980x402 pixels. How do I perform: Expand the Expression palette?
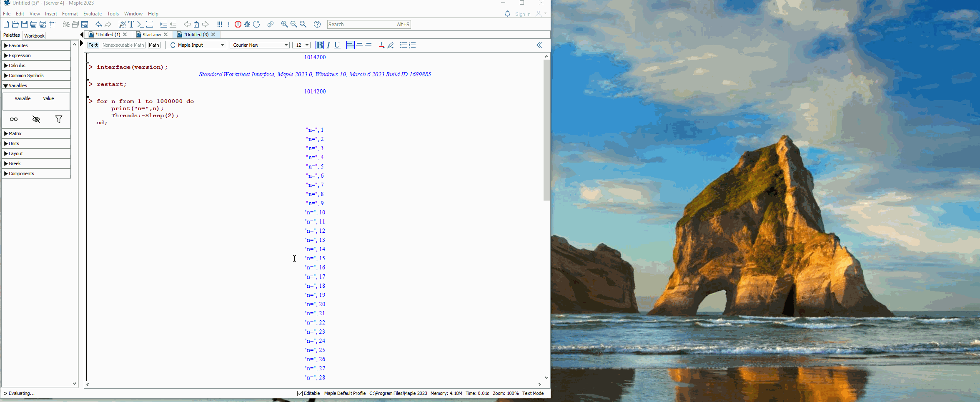[36, 55]
